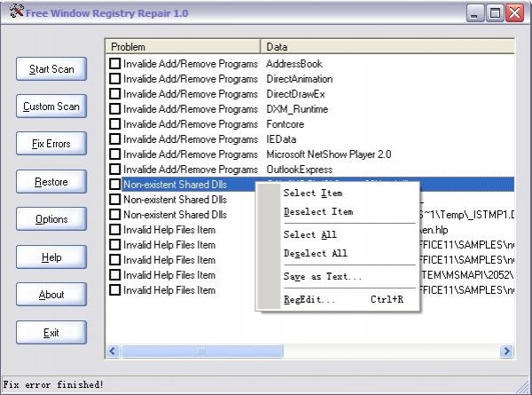Click the Fix Errors button
Screen dimensions: 532x395
point(51,144)
